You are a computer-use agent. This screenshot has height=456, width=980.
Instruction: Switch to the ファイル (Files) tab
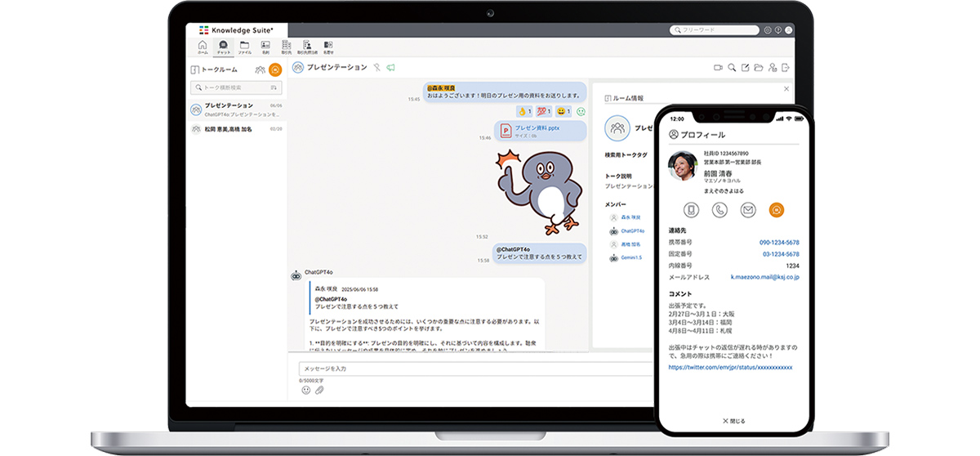244,47
